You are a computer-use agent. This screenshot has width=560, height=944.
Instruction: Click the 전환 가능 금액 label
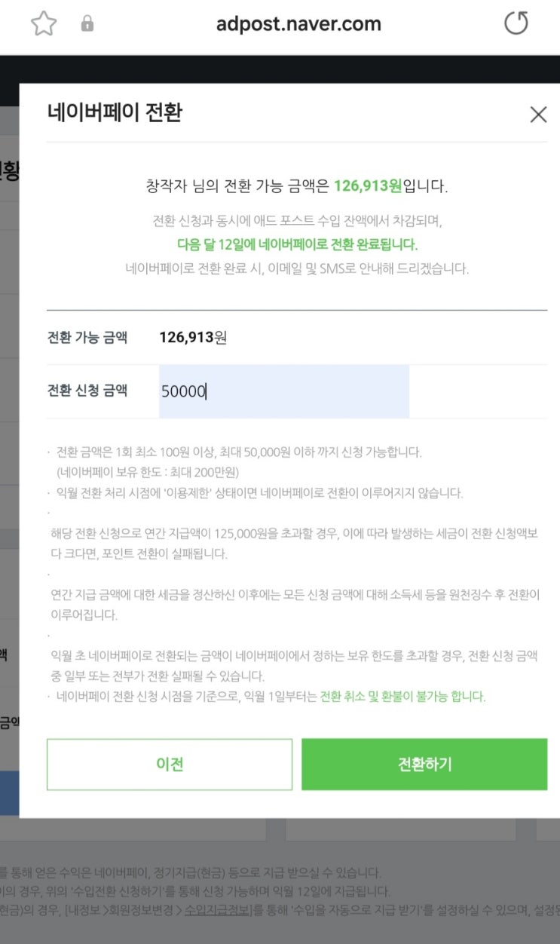(87, 337)
